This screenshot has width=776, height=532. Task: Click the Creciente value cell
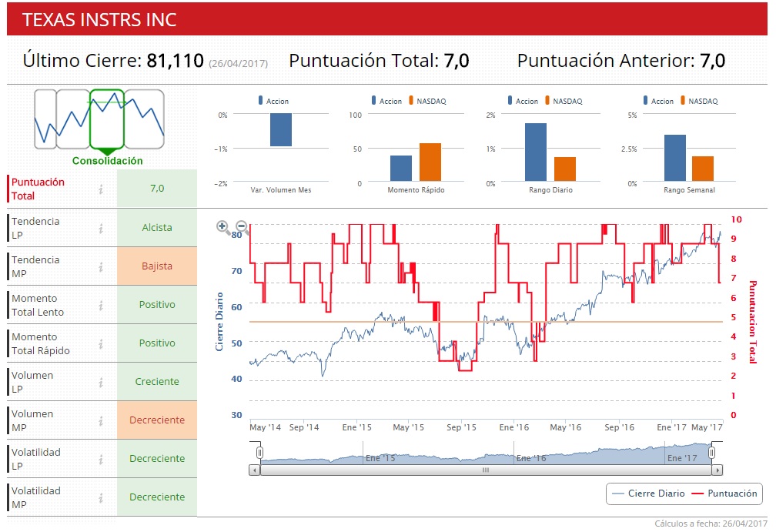tap(157, 382)
